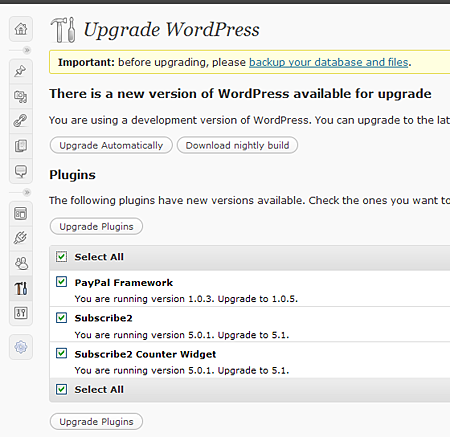This screenshot has width=450, height=437.
Task: Follow the backup your database and files link
Action: point(329,62)
